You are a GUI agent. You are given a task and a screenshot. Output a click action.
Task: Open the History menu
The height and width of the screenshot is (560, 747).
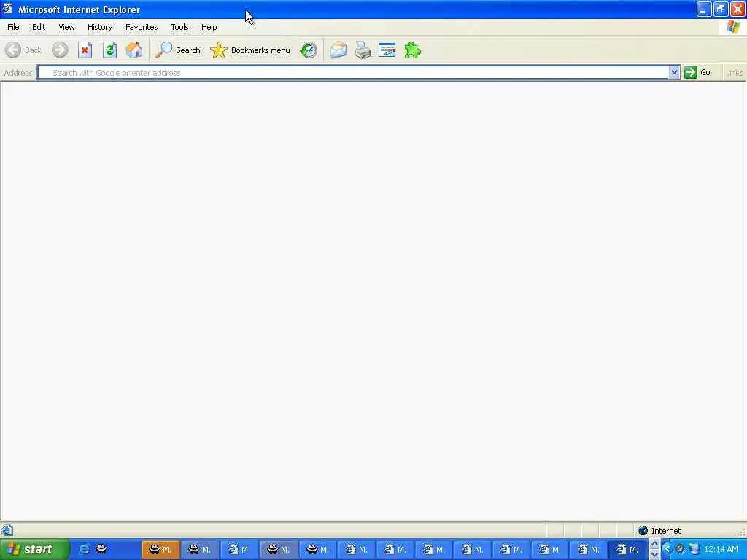[x=99, y=27]
